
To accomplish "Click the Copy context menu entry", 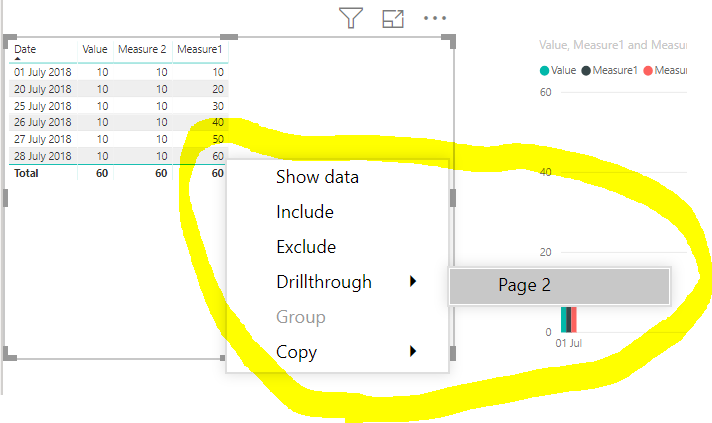I will 296,352.
